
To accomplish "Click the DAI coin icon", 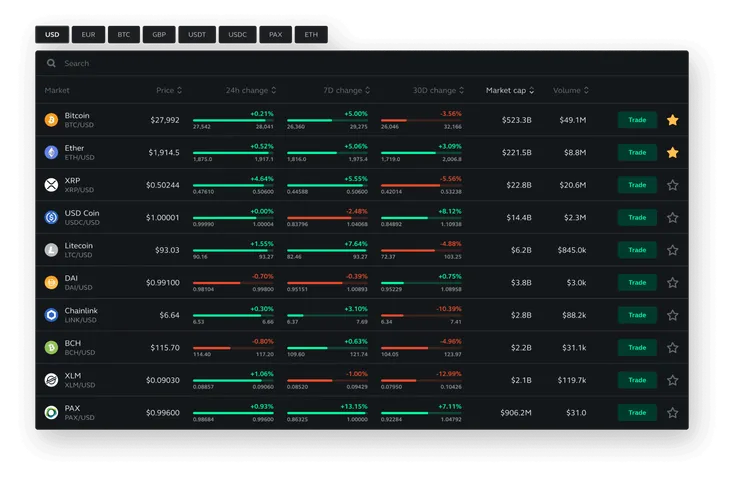I will 51,282.
